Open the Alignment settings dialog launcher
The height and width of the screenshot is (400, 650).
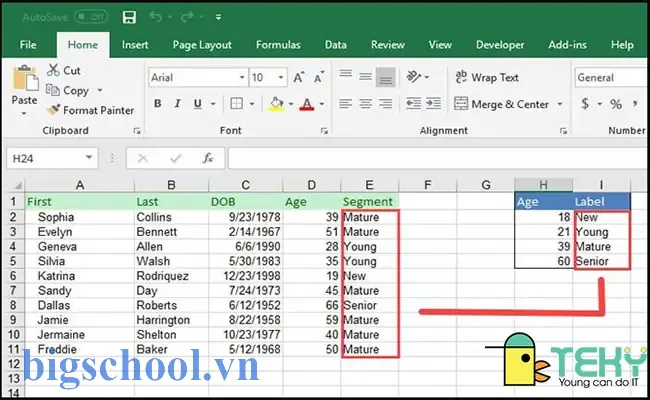click(x=563, y=131)
